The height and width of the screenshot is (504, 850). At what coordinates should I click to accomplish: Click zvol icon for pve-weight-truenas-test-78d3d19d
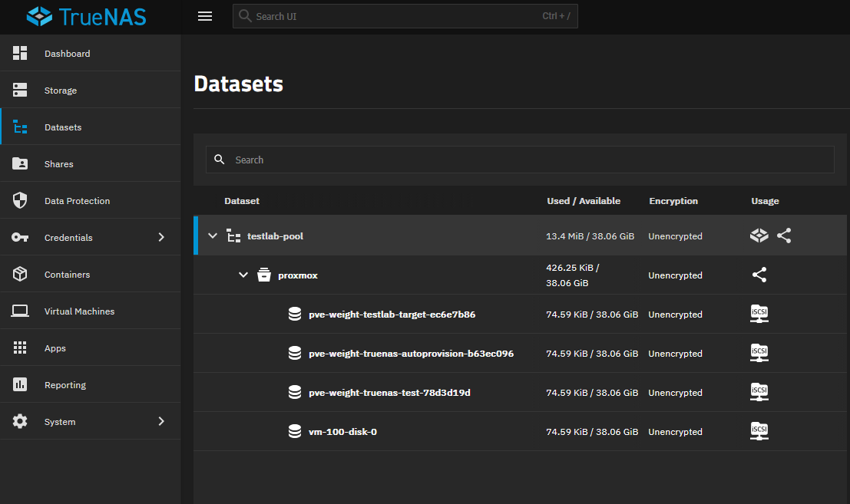click(295, 392)
